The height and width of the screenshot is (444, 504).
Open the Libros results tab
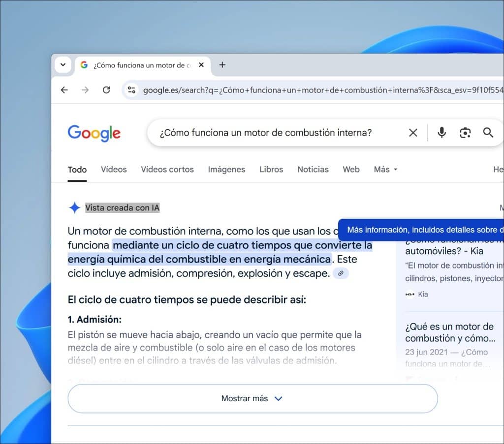tap(271, 170)
